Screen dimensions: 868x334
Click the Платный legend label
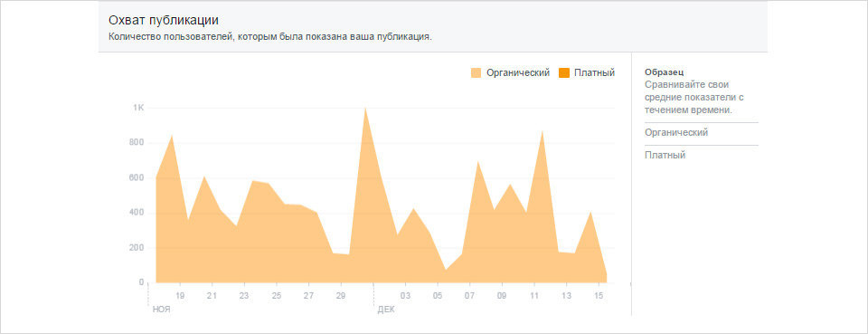(594, 73)
